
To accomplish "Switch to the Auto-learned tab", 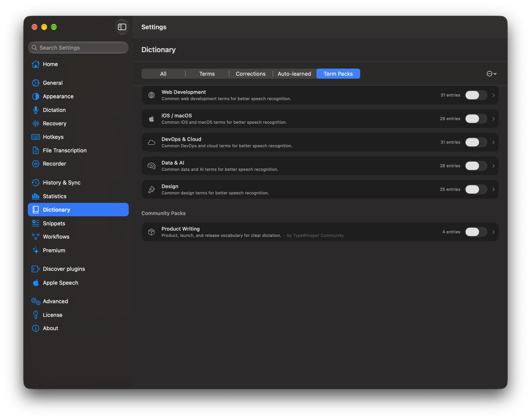I will pyautogui.click(x=294, y=74).
